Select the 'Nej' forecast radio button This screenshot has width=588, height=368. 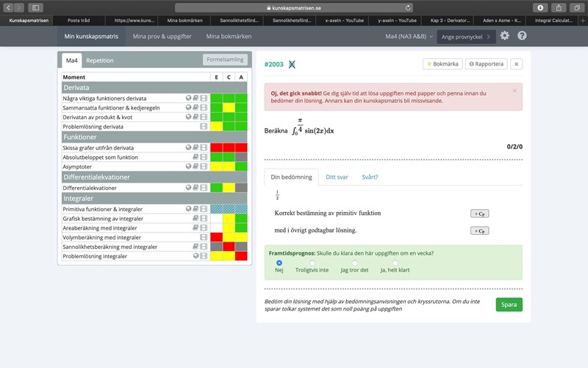(x=279, y=262)
